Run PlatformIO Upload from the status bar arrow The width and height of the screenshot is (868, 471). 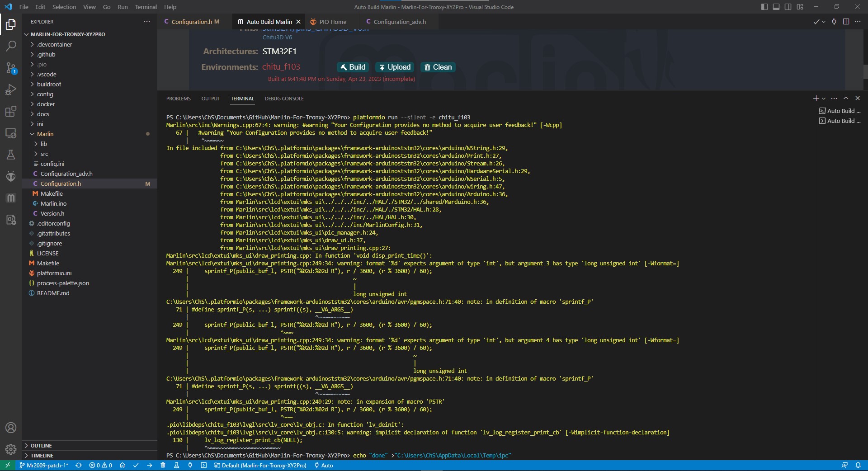[149, 466]
